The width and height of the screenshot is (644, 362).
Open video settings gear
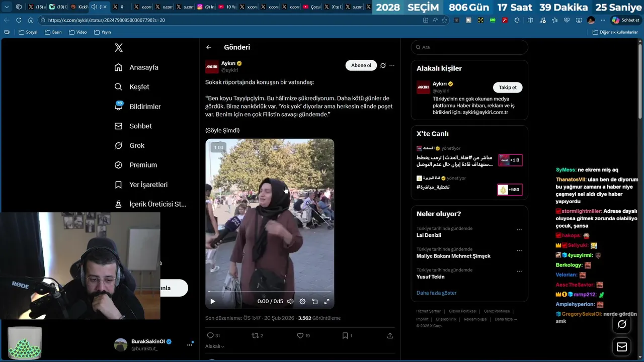pyautogui.click(x=302, y=301)
